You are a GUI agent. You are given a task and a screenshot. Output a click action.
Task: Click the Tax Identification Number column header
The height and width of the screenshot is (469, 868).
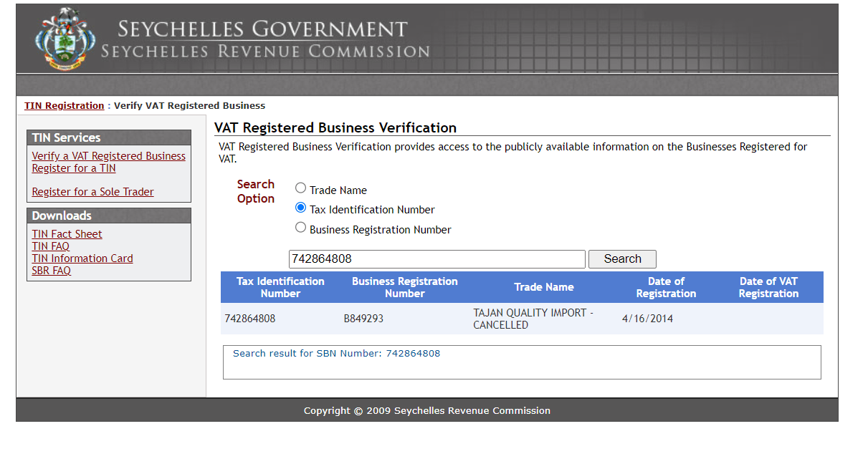[280, 286]
